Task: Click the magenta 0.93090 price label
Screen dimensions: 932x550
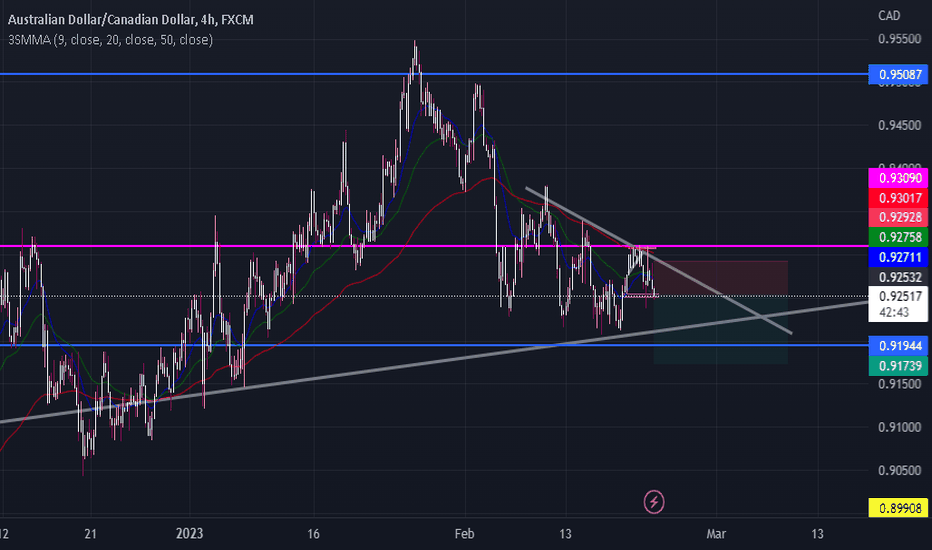Action: 898,178
